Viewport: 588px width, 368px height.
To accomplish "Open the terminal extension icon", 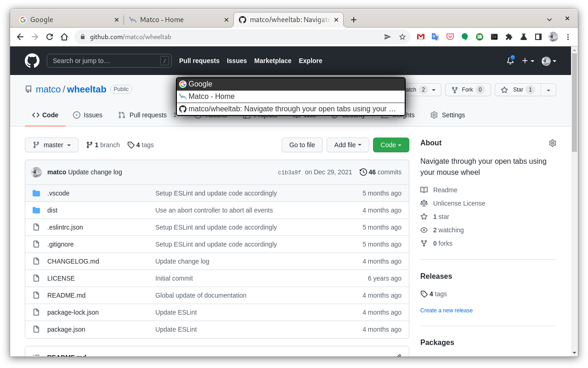I will point(494,37).
